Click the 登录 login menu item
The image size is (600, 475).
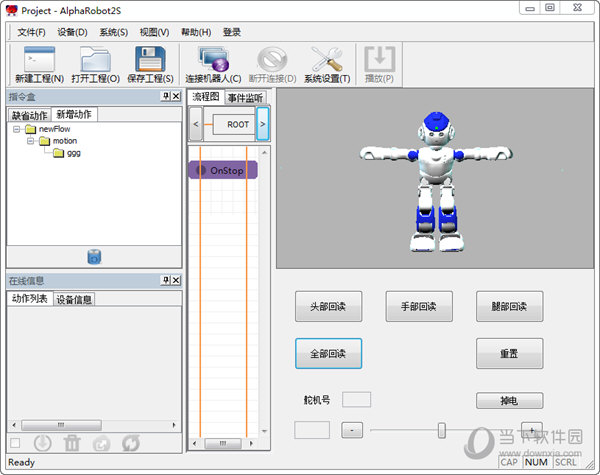(x=232, y=32)
